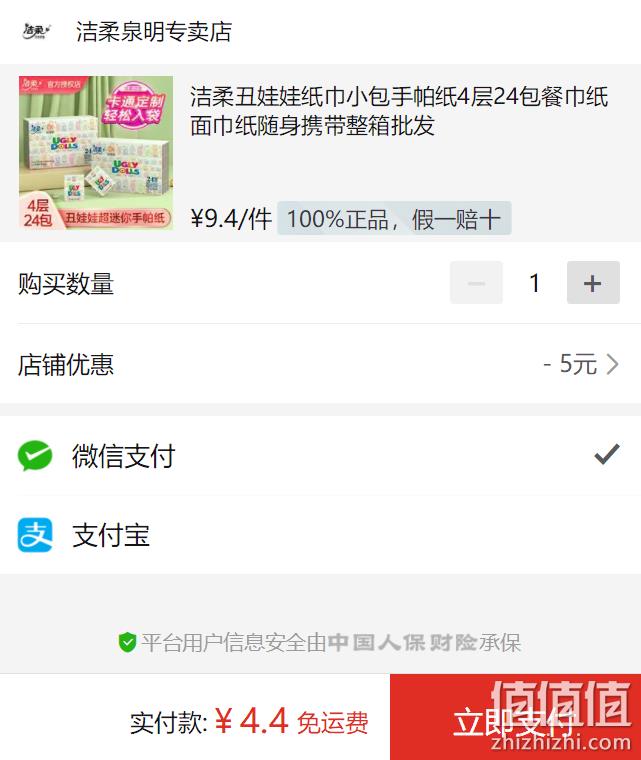Open the -5元 store discount option
This screenshot has width=641, height=760.
570,364
